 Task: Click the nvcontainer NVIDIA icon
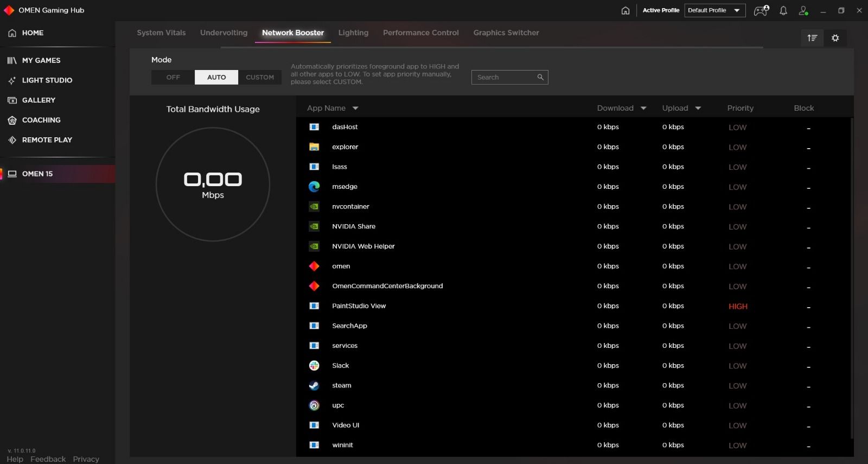coord(314,207)
